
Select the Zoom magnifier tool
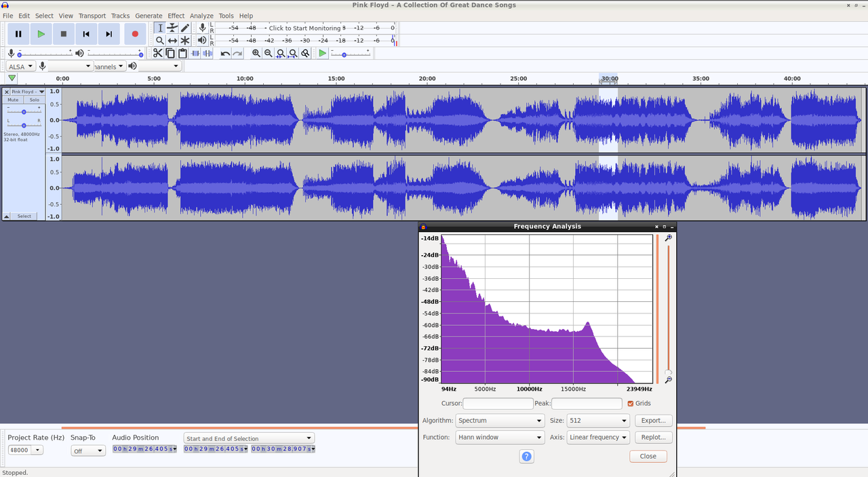click(x=160, y=41)
